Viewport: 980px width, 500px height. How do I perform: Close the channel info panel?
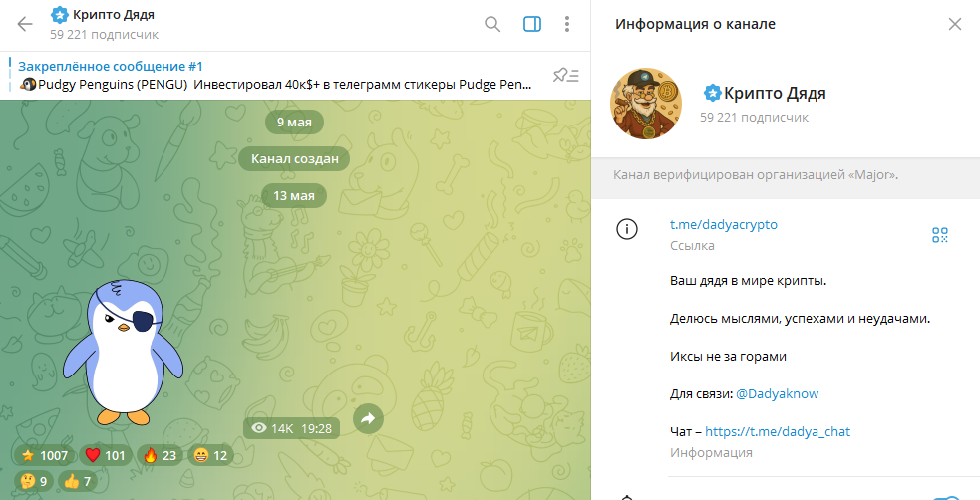point(955,24)
